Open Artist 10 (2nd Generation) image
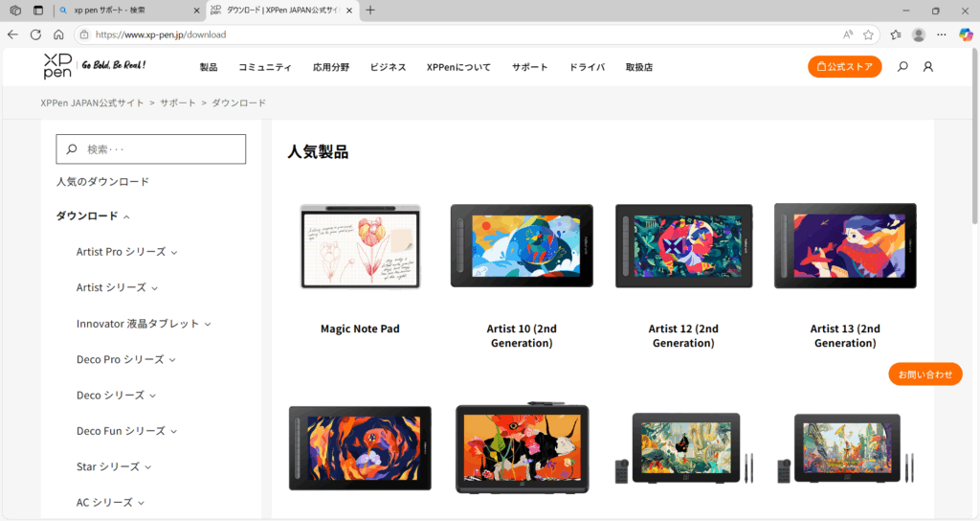980x521 pixels. coord(522,245)
